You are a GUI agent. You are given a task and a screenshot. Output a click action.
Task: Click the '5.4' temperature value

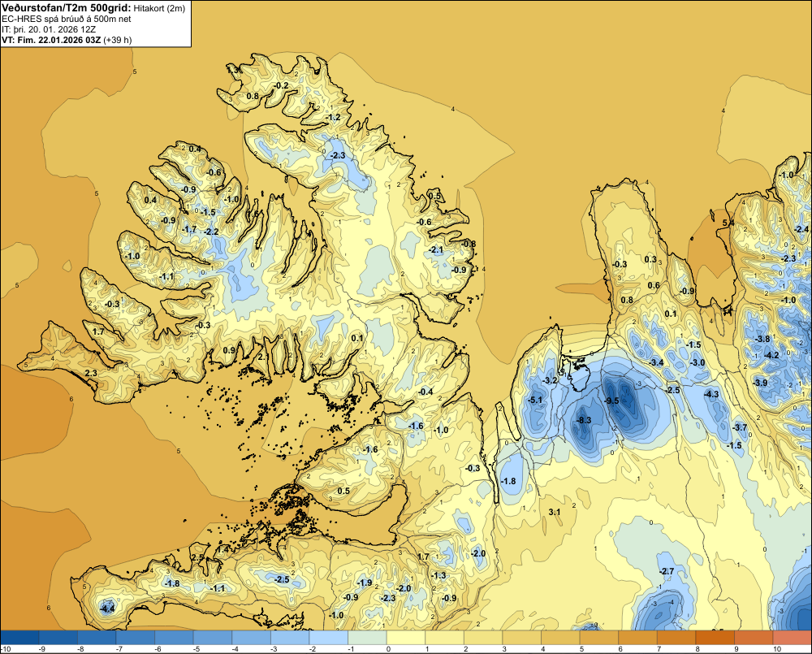(728, 223)
